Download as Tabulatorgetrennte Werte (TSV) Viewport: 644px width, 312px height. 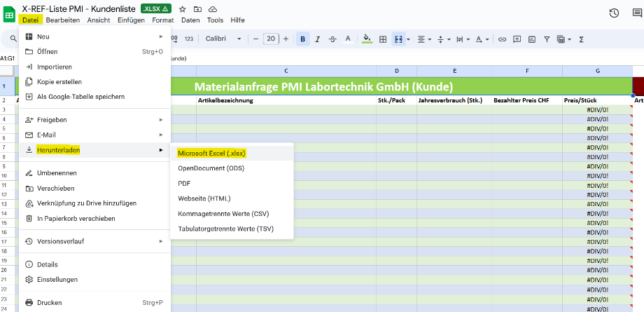(232, 229)
